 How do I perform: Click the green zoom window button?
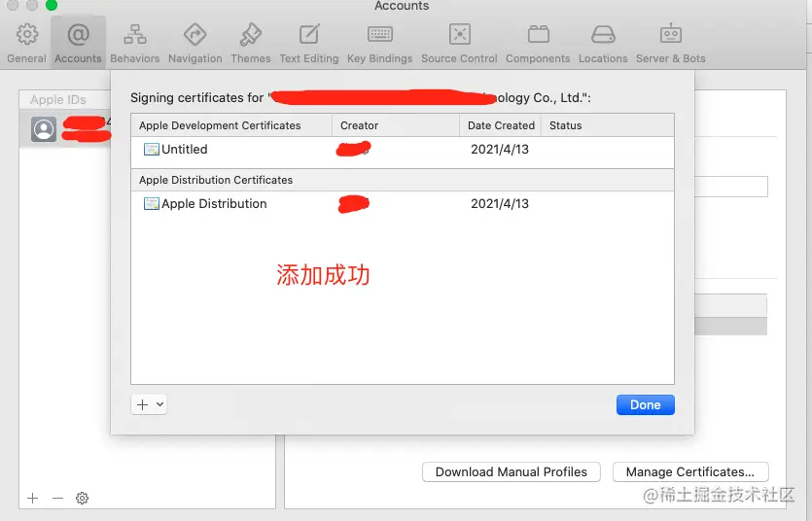point(52,5)
